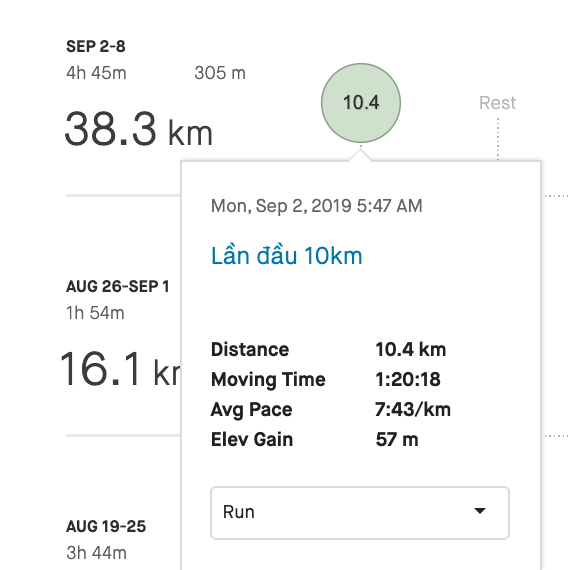
Task: Select the 7:43/km Avg Pace value
Action: (x=413, y=409)
